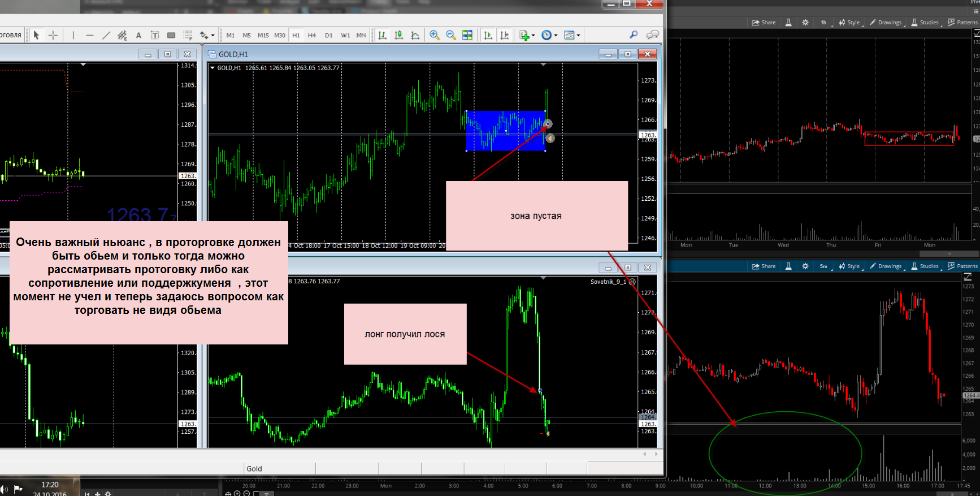This screenshot has height=496, width=980.
Task: Click the volume speaker icon in system tray
Action: [x=3, y=489]
